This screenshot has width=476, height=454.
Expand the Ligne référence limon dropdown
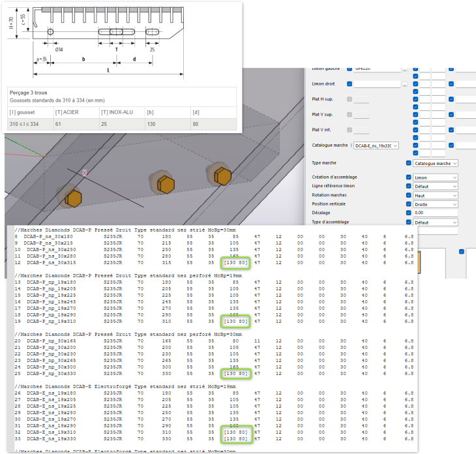(x=436, y=186)
